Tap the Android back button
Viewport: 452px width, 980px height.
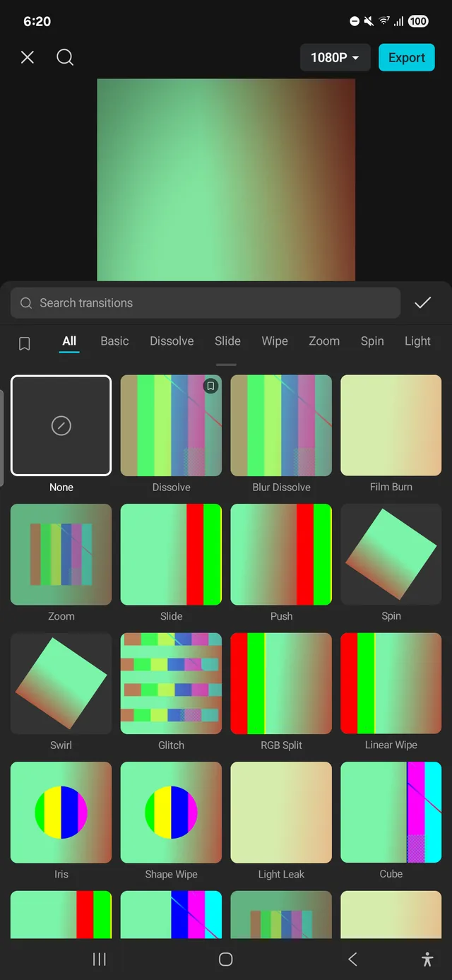pos(352,959)
